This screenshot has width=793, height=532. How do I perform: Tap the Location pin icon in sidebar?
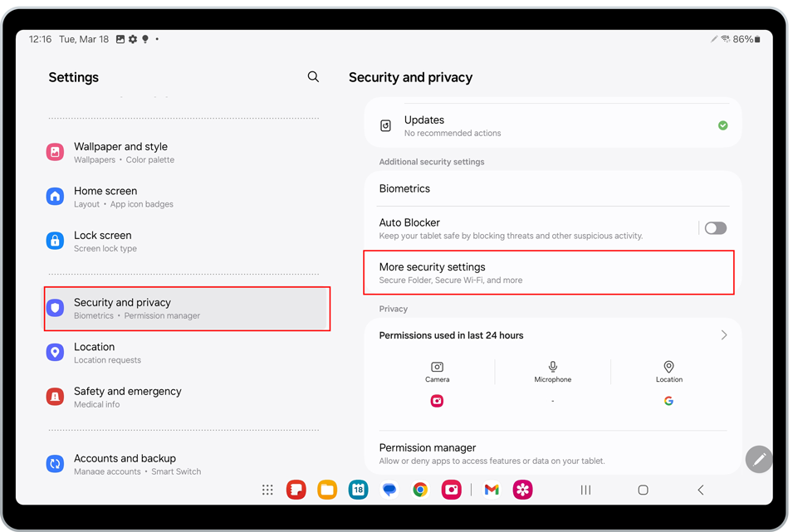(55, 353)
